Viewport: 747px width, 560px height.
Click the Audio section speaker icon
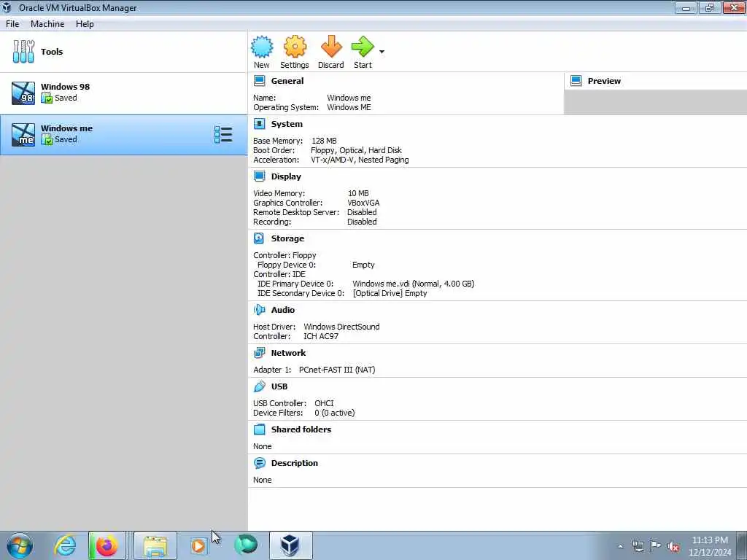click(259, 310)
